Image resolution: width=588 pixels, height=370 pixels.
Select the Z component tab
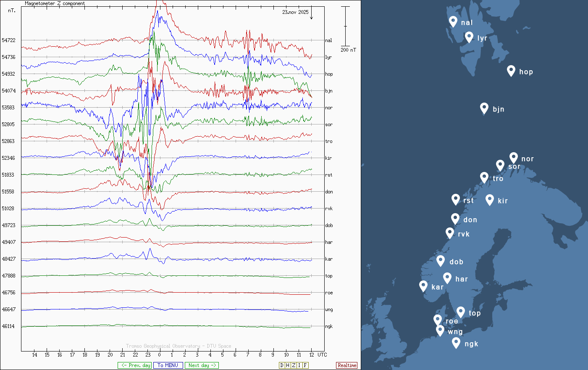(x=294, y=365)
